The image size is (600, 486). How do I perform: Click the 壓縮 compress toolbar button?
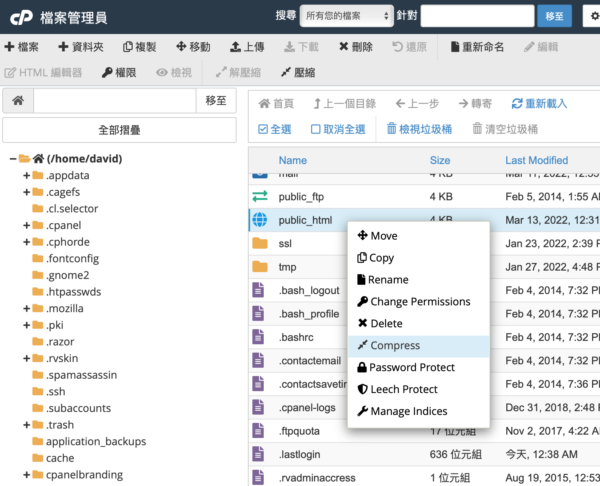click(x=298, y=72)
